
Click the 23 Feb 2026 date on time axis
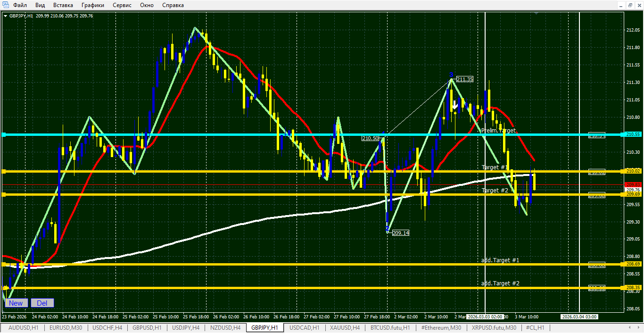(x=15, y=316)
